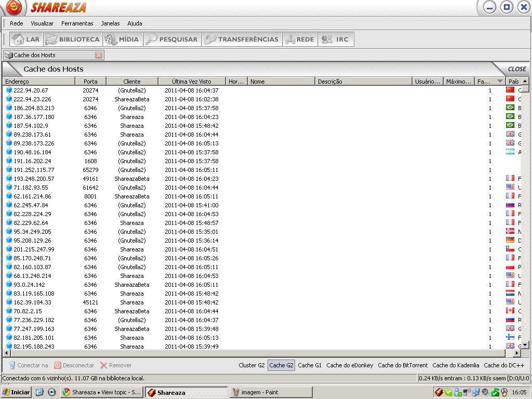This screenshot has height=399, width=532.
Task: Click the Shareaza logo icon
Action: pos(14,7)
